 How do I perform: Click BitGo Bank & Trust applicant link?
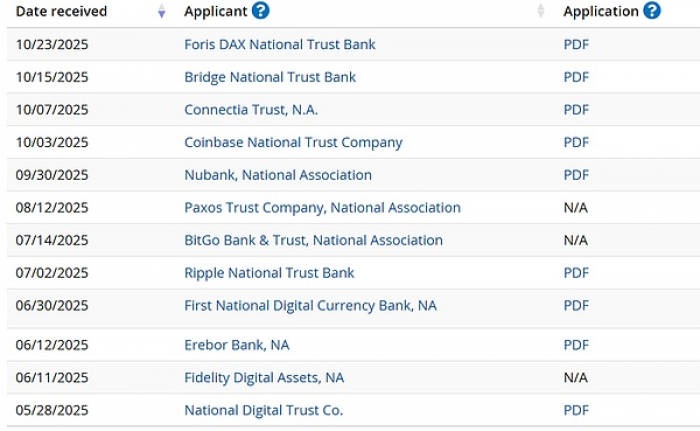[x=313, y=240]
